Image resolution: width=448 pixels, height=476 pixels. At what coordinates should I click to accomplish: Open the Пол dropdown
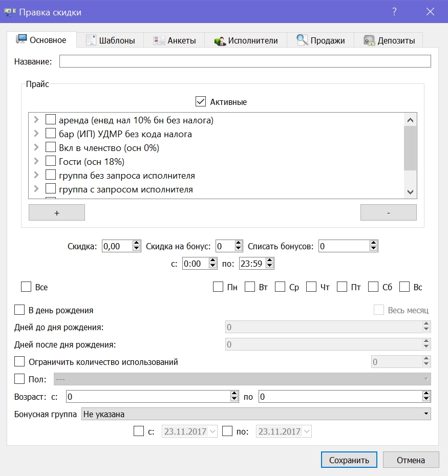(x=242, y=379)
